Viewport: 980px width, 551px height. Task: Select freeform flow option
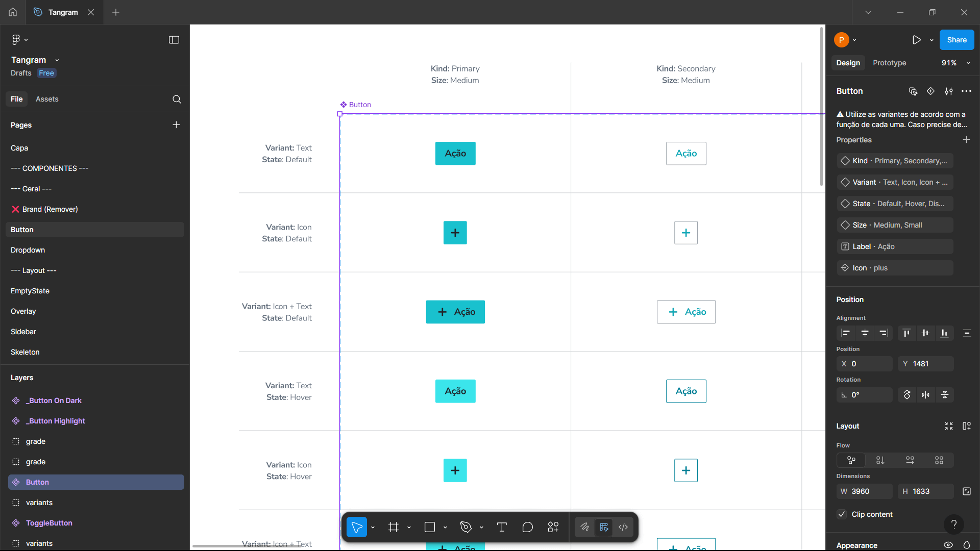pyautogui.click(x=851, y=460)
